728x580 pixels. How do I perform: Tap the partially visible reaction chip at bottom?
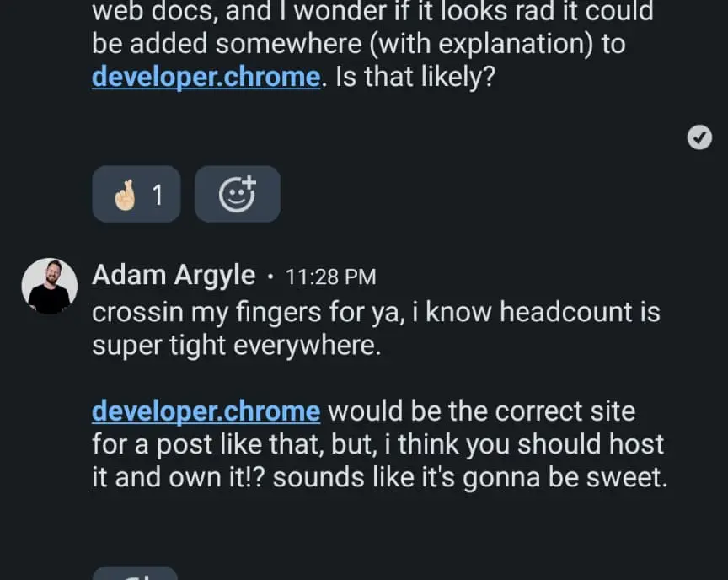(x=135, y=573)
